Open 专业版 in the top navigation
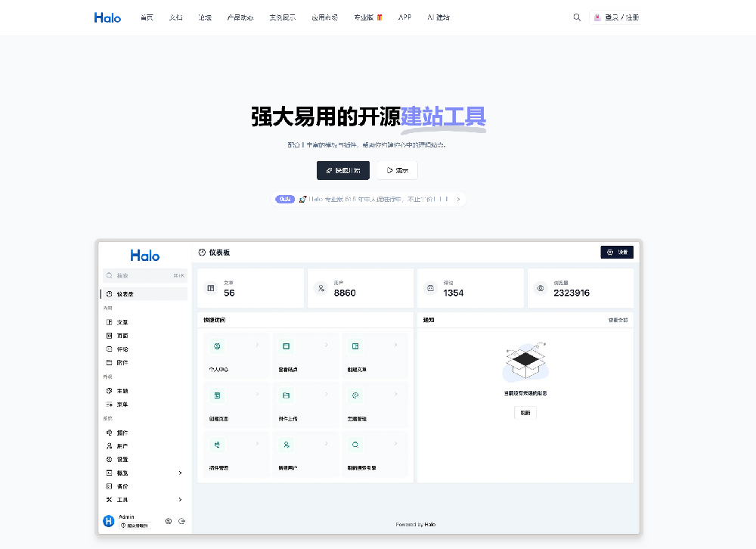This screenshot has width=756, height=549. coord(368,17)
